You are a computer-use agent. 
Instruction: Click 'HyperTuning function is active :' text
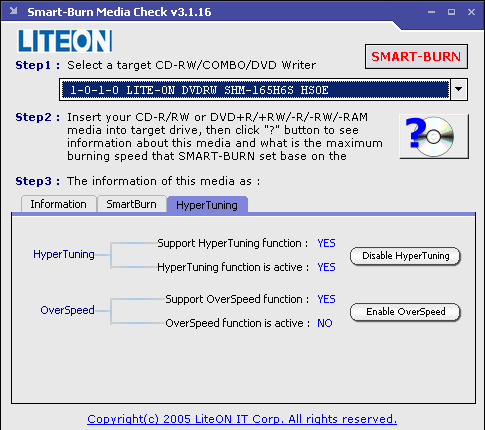pyautogui.click(x=233, y=267)
